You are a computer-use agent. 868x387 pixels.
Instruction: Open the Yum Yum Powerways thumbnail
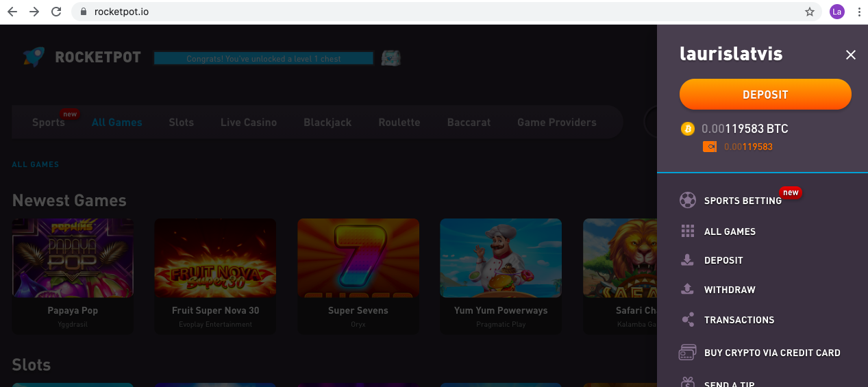coord(501,258)
